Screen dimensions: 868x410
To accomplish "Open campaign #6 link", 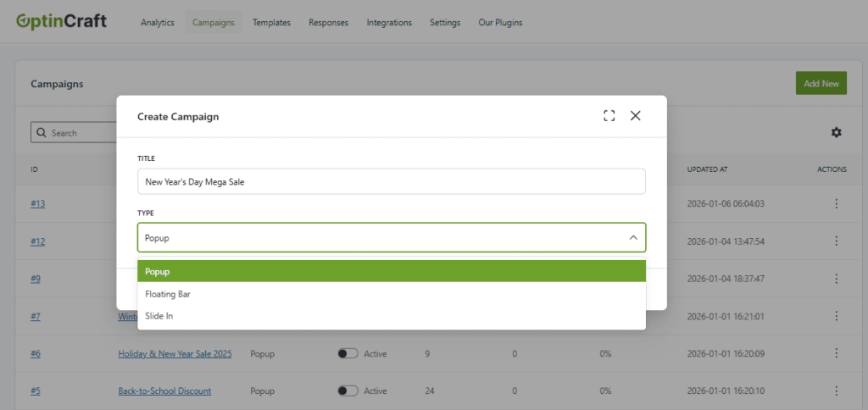I will 36,353.
